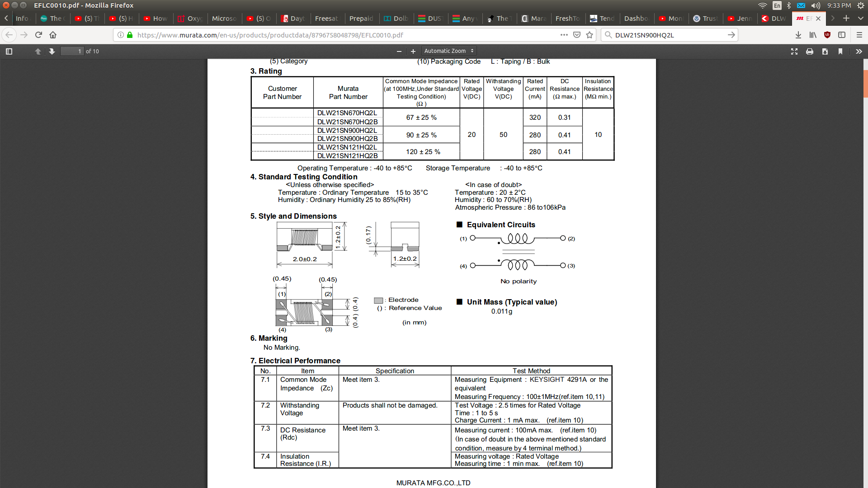This screenshot has height=488, width=868.
Task: Open the sound volume indicator
Action: point(816,5)
